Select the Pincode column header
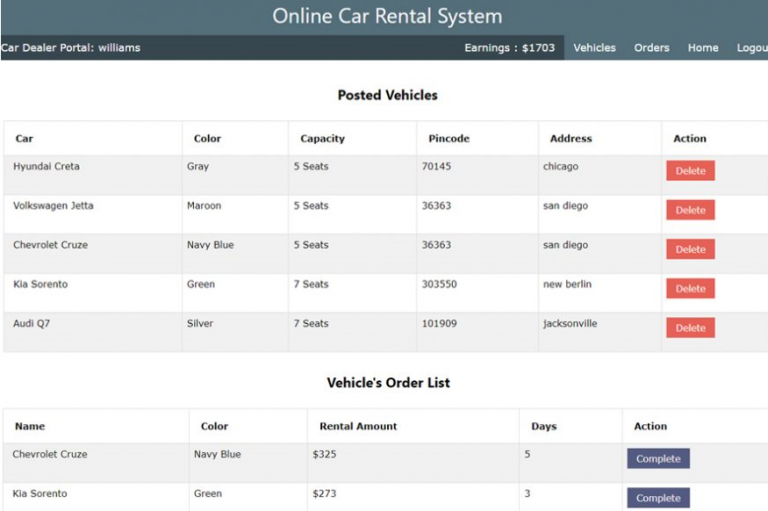The width and height of the screenshot is (768, 511). tap(448, 139)
